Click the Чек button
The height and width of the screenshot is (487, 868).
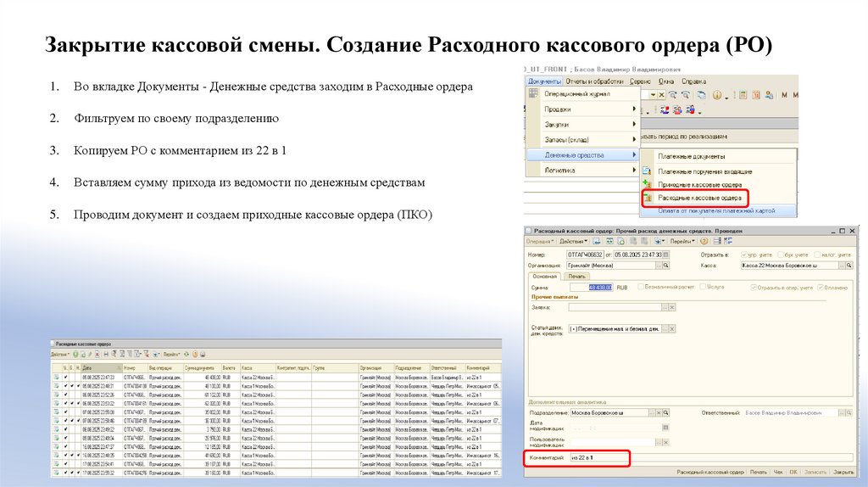778,473
